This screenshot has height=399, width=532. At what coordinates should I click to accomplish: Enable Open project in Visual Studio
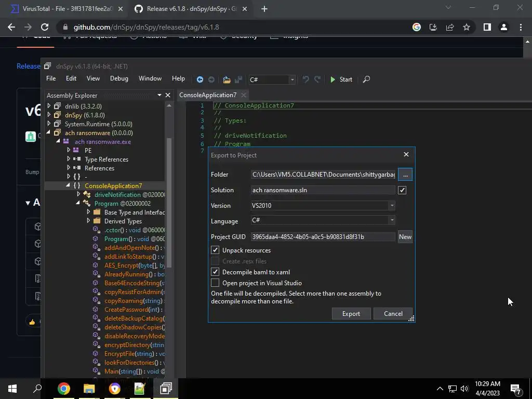click(215, 283)
